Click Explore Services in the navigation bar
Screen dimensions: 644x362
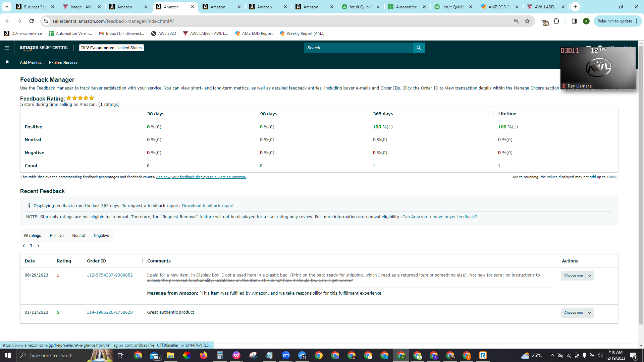coord(63,63)
